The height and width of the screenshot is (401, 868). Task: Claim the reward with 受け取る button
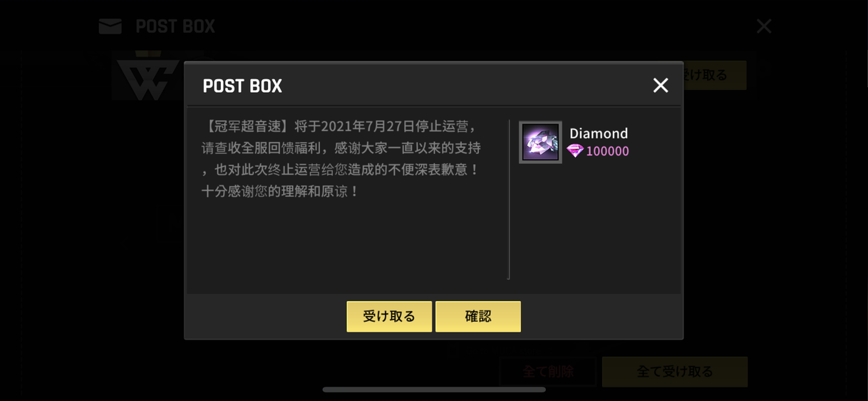(x=389, y=316)
